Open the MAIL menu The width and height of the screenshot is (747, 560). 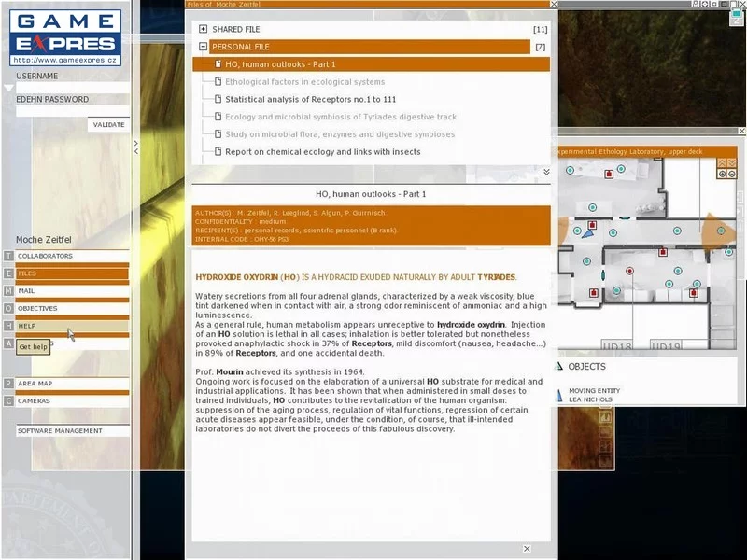(x=72, y=291)
